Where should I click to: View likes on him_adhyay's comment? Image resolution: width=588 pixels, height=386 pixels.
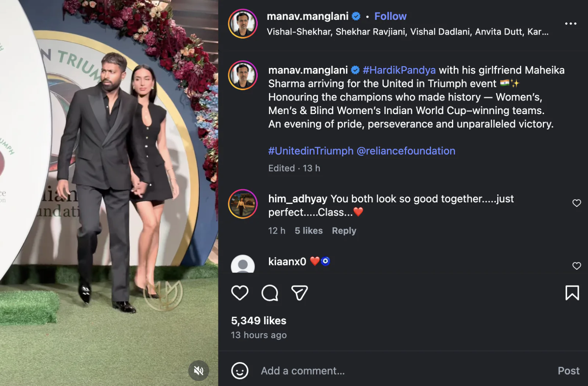[308, 231]
